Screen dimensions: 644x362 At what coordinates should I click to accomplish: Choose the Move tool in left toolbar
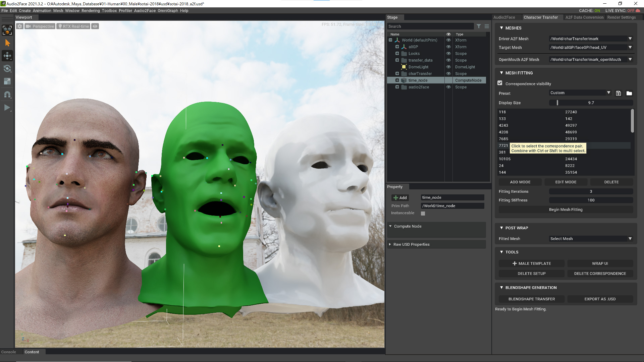click(x=7, y=56)
